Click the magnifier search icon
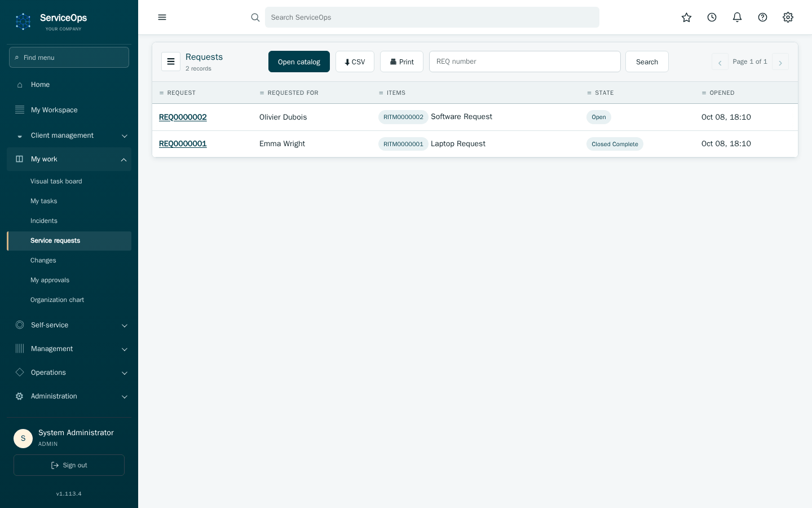Viewport: 812px width, 508px height. [x=255, y=17]
